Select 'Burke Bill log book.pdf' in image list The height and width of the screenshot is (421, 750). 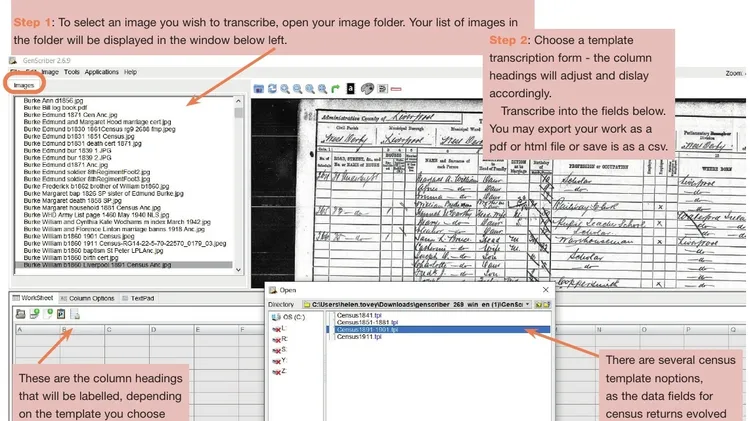(55, 108)
